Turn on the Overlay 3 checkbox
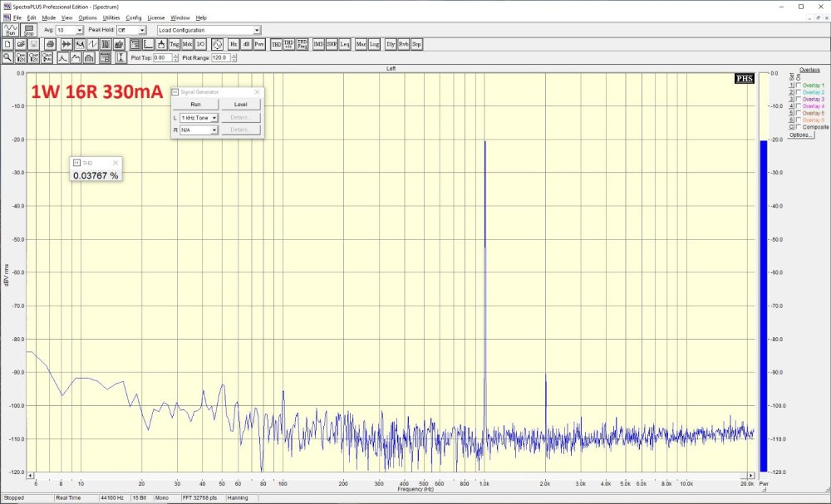Image resolution: width=831 pixels, height=504 pixels. point(797,100)
